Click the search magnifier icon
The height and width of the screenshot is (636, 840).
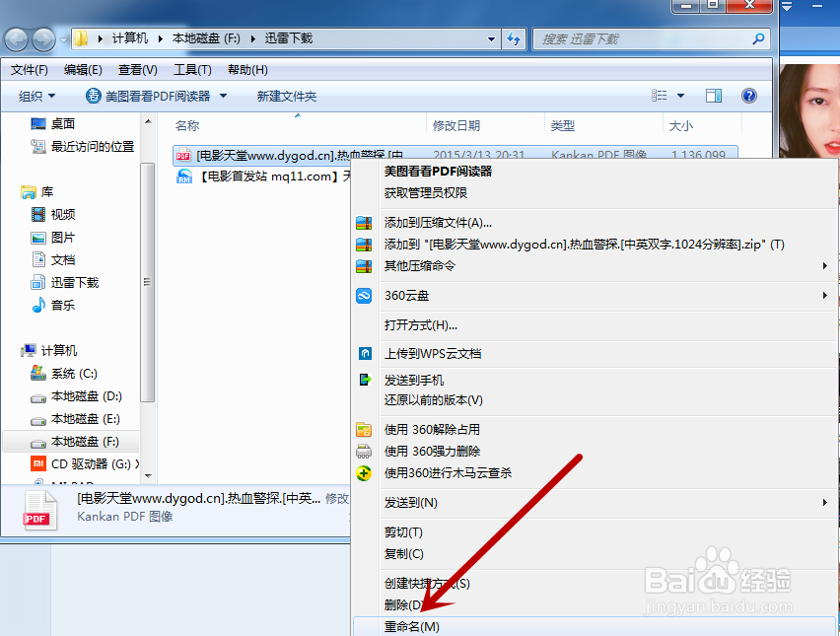click(758, 39)
